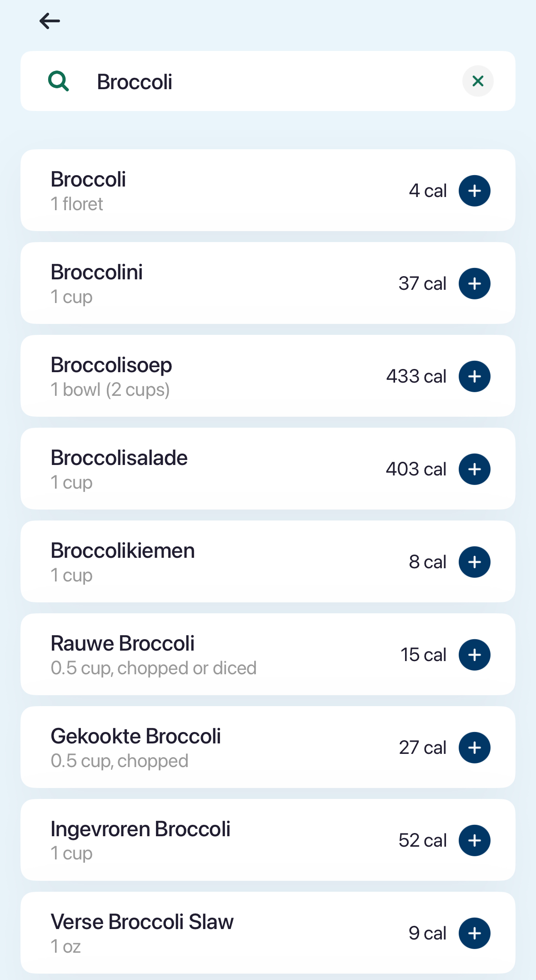Go back using the arrow icon
Viewport: 536px width, 980px height.
[50, 21]
